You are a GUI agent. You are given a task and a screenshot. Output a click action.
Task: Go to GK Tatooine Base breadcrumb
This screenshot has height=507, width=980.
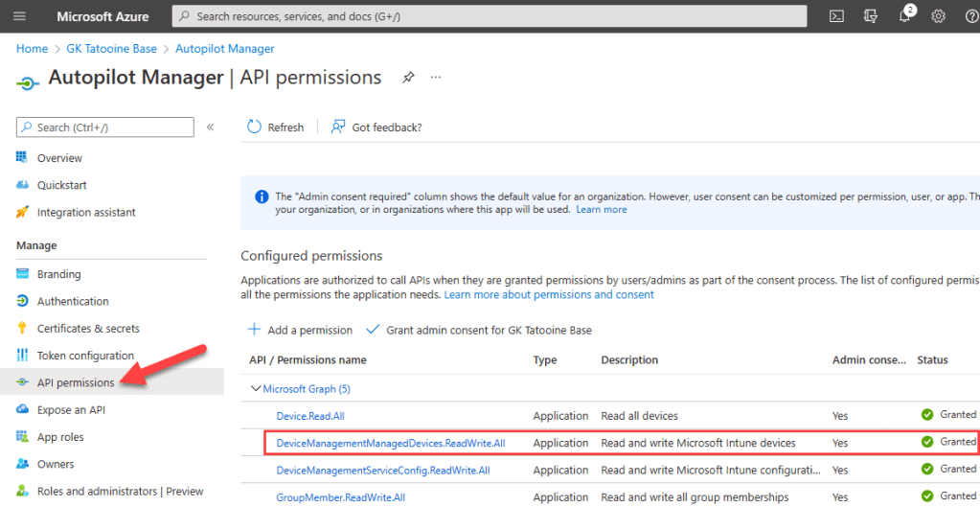click(x=111, y=48)
